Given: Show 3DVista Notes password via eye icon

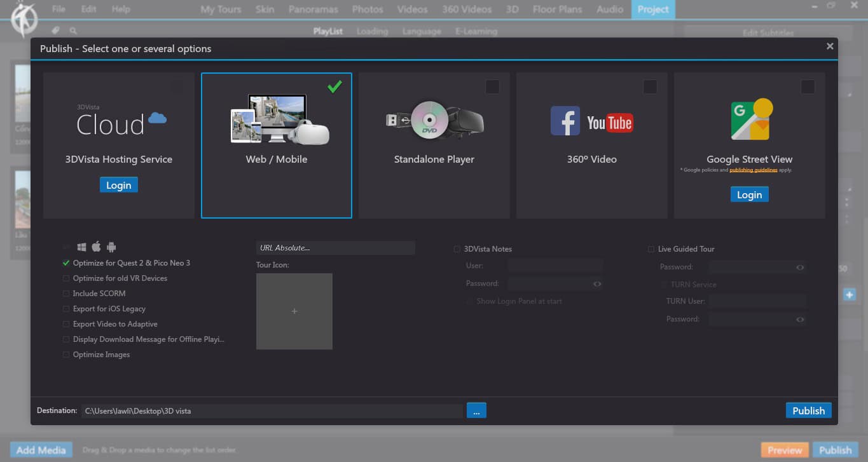Looking at the screenshot, I should click(x=597, y=284).
